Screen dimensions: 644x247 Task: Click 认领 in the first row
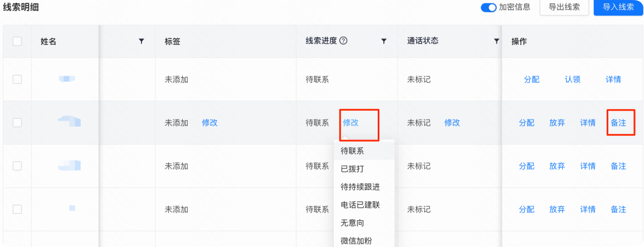573,79
